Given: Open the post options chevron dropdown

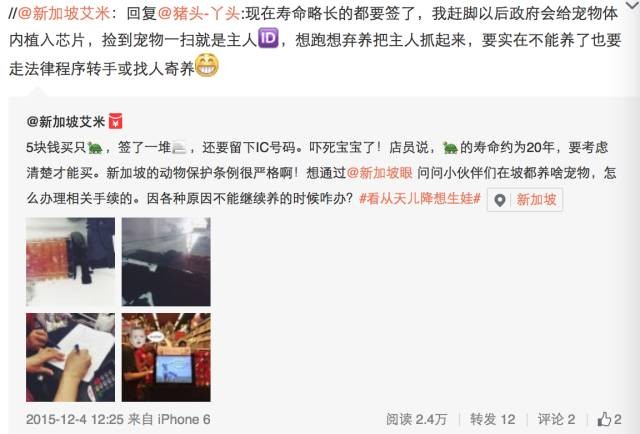Looking at the screenshot, I should pyautogui.click(x=633, y=4).
